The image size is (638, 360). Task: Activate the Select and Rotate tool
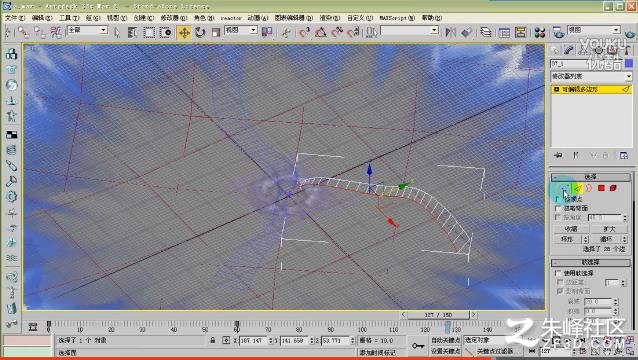pos(200,33)
